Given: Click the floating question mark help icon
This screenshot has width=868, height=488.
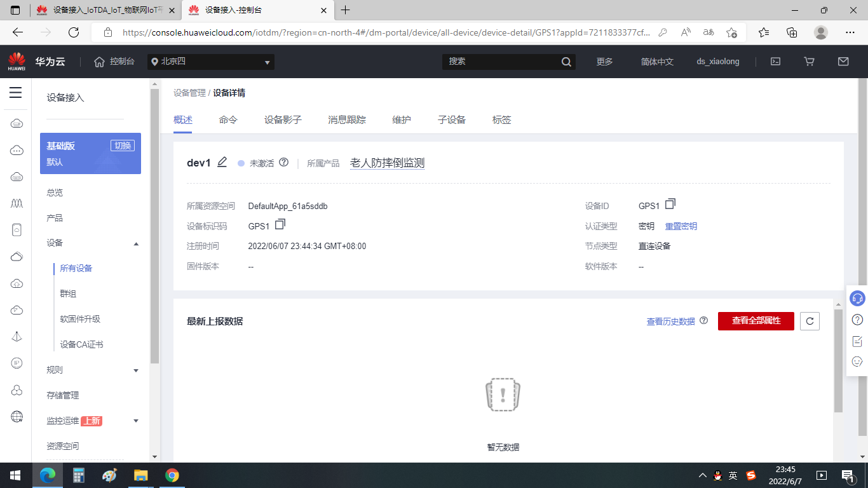Looking at the screenshot, I should click(x=857, y=320).
